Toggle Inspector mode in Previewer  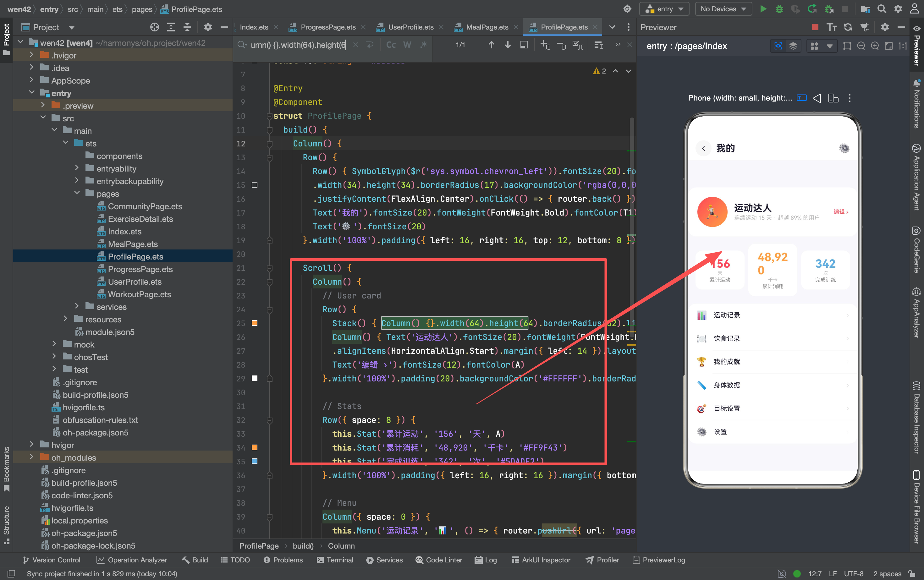(778, 46)
